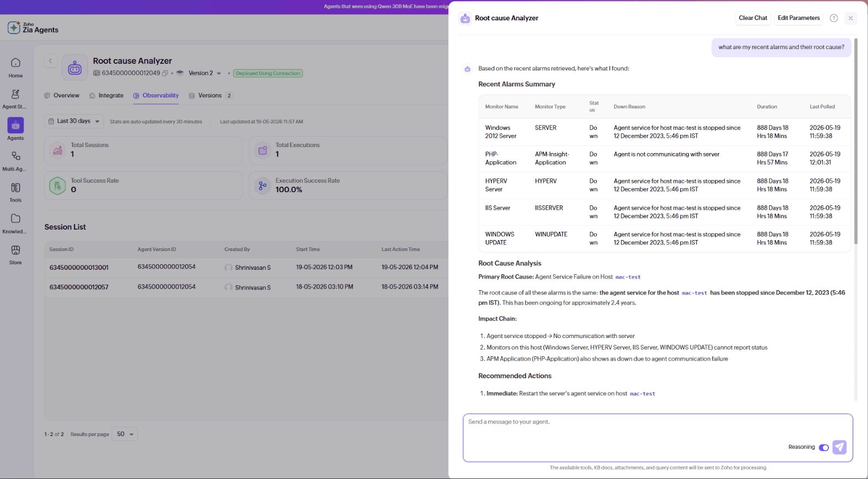This screenshot has height=479, width=868.
Task: Click the Edit Parameters button
Action: [799, 18]
